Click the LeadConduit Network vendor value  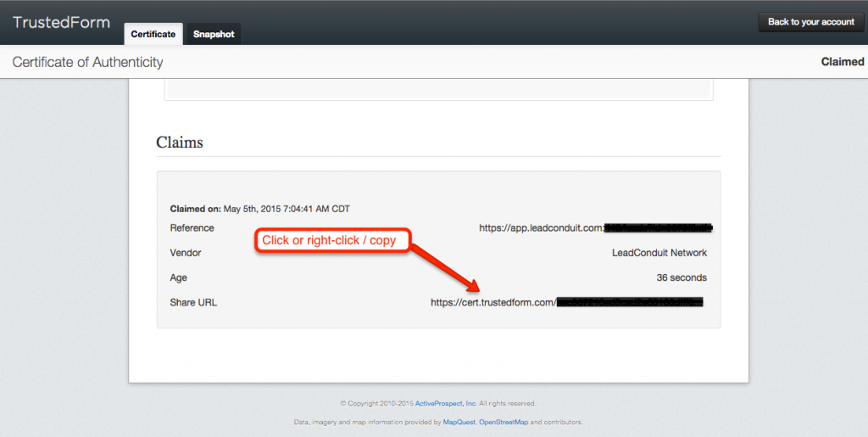(659, 253)
